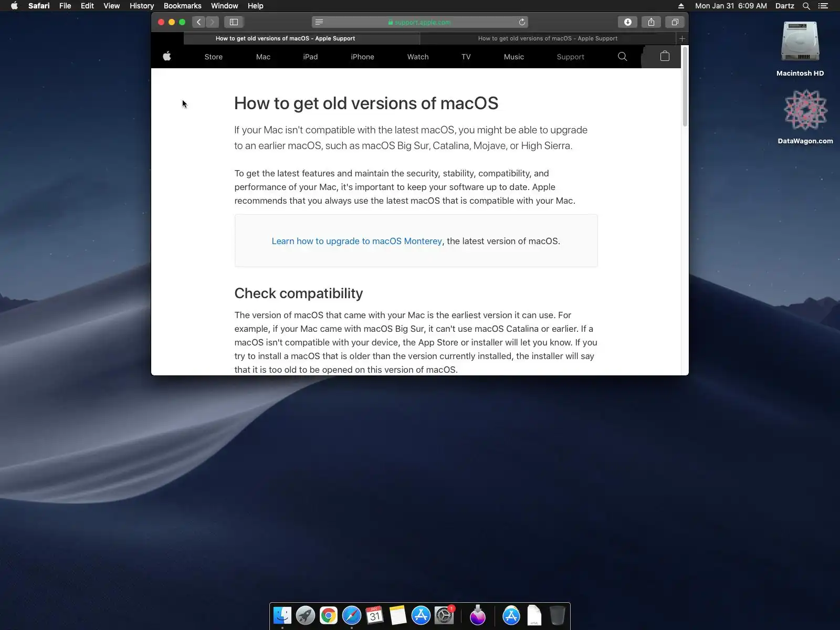Viewport: 840px width, 630px height.
Task: Open the Apple menu in the menu bar
Action: coord(14,6)
